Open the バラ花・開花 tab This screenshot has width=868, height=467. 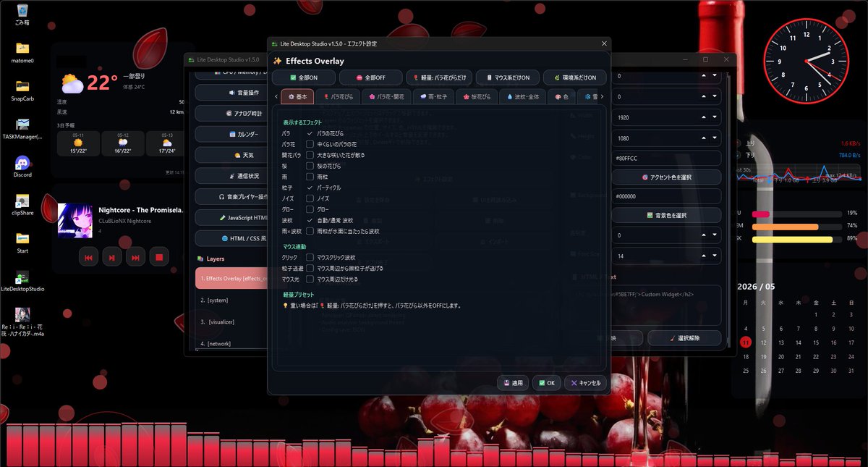386,96
